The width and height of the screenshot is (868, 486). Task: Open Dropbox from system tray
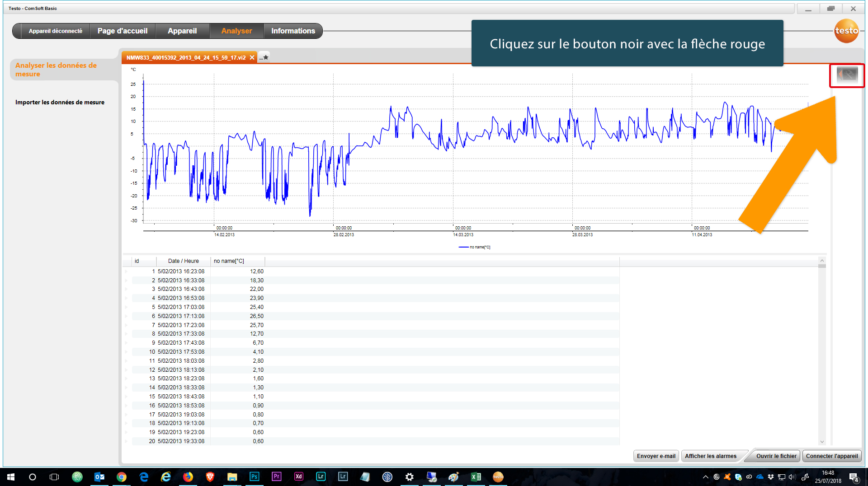[771, 477]
